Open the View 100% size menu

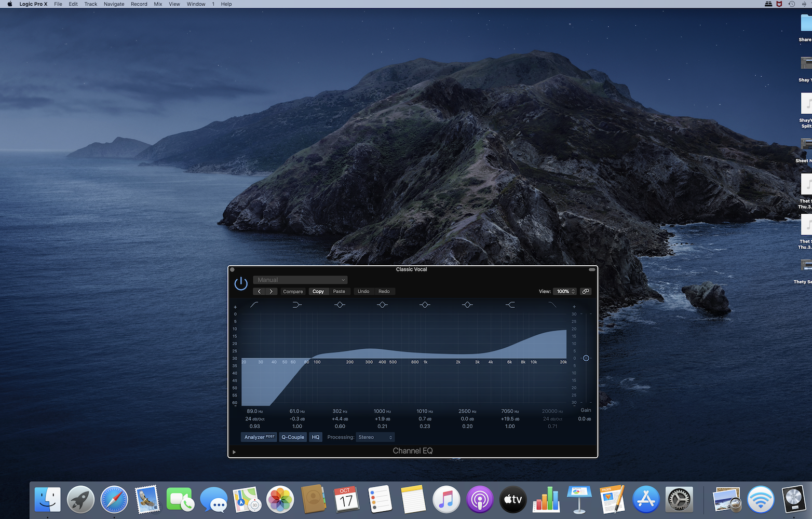565,292
